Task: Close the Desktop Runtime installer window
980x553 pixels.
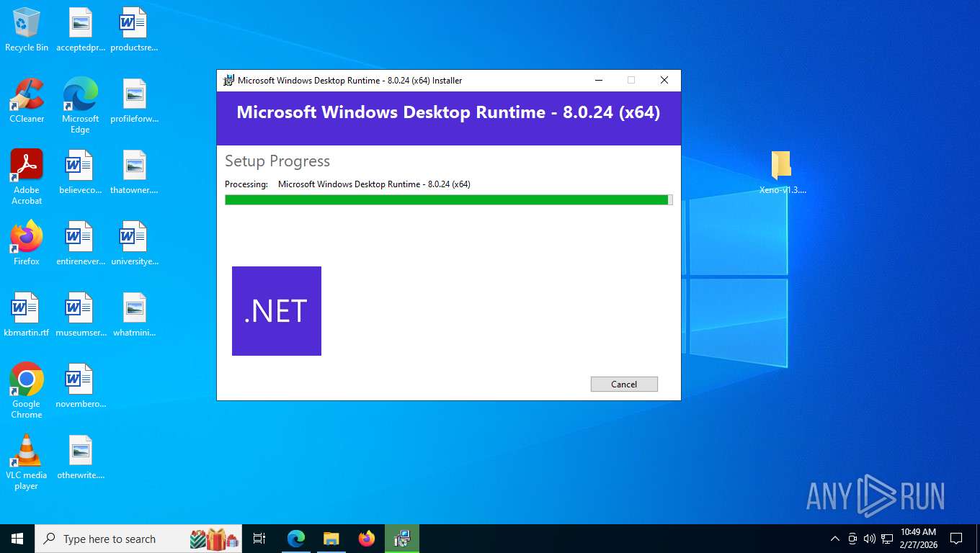Action: pos(664,80)
